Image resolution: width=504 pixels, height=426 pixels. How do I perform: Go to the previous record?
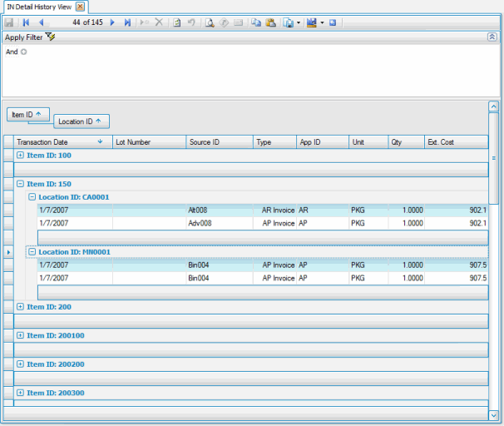click(x=41, y=22)
